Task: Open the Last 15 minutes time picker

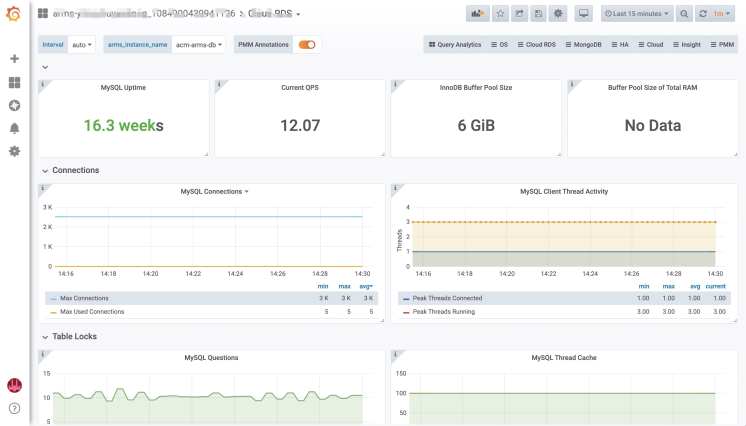Action: [x=637, y=14]
